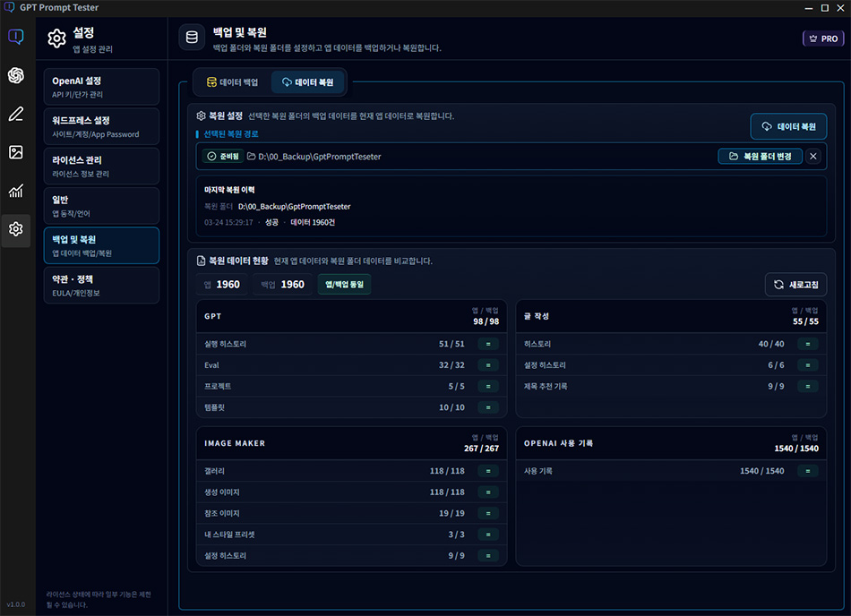Click the settings gear sidebar icon
The width and height of the screenshot is (851, 616).
point(15,229)
